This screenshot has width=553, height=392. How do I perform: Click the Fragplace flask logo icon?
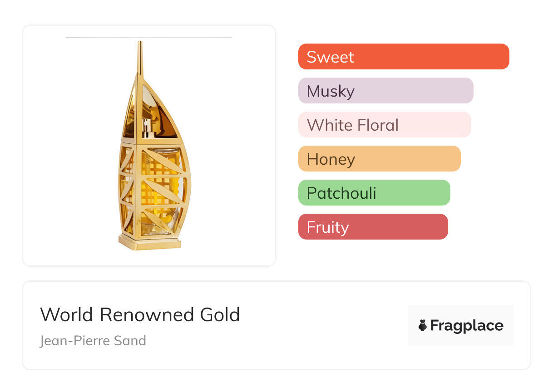(x=423, y=325)
